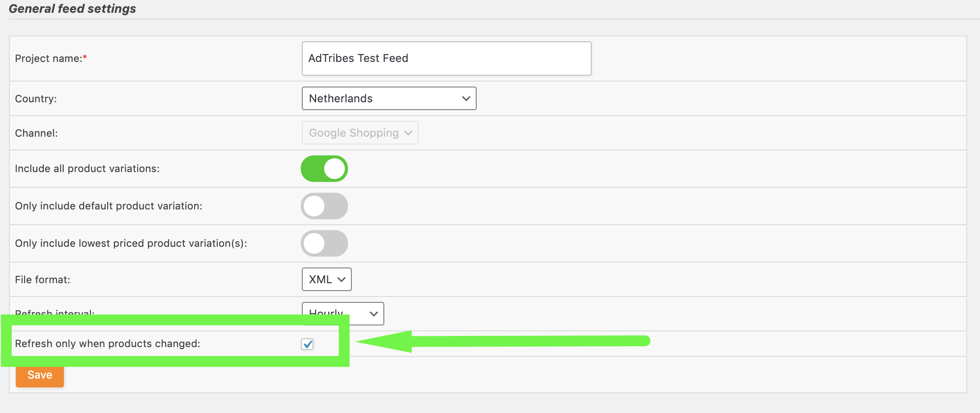980x413 pixels.
Task: Uncheck 'Refresh only when products changed'
Action: (308, 344)
